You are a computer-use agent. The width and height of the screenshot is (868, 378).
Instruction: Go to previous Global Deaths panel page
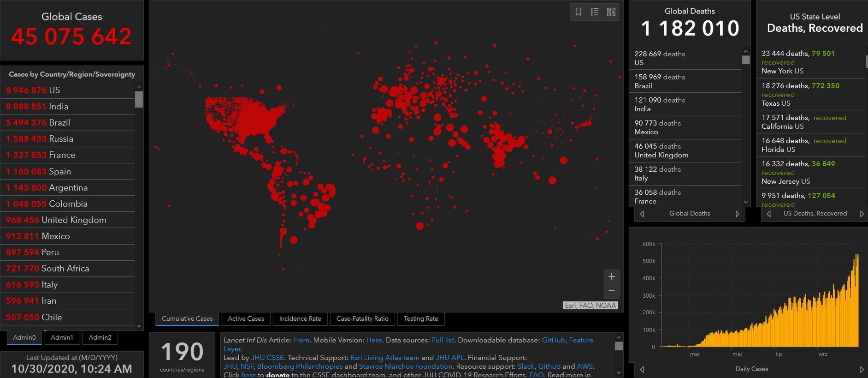pos(642,214)
